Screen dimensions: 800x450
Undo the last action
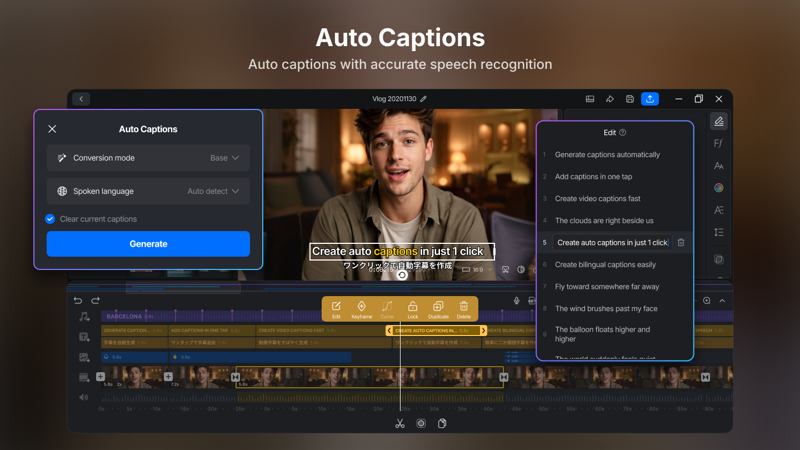pyautogui.click(x=78, y=301)
